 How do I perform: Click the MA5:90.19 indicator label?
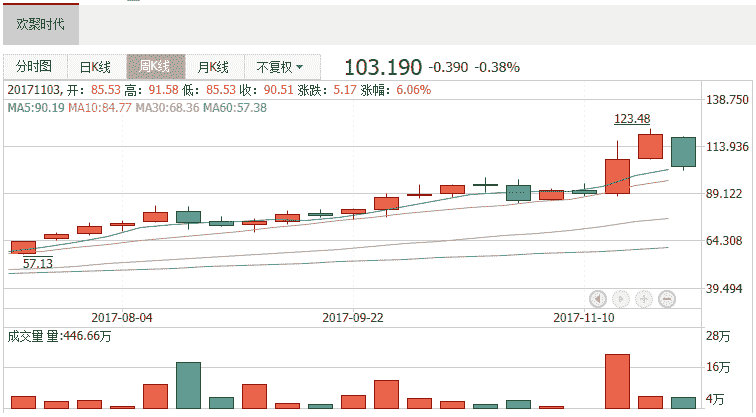[x=36, y=108]
